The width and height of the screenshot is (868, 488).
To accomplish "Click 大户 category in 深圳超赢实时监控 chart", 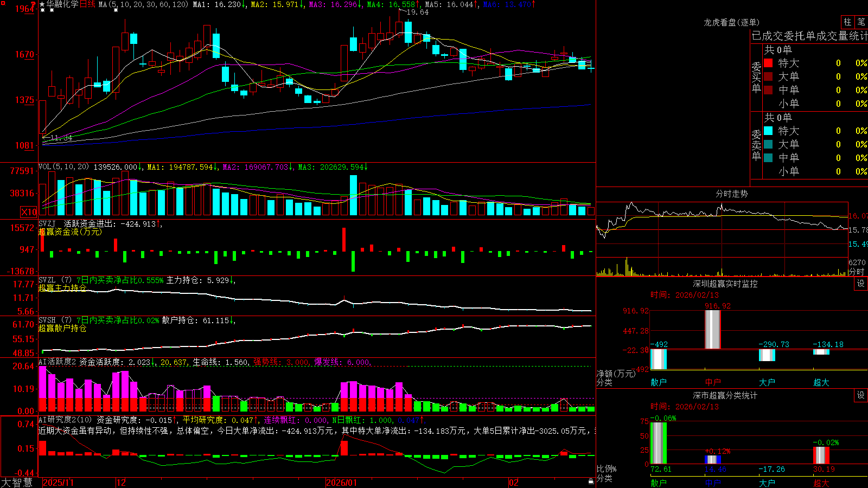I will tap(767, 382).
